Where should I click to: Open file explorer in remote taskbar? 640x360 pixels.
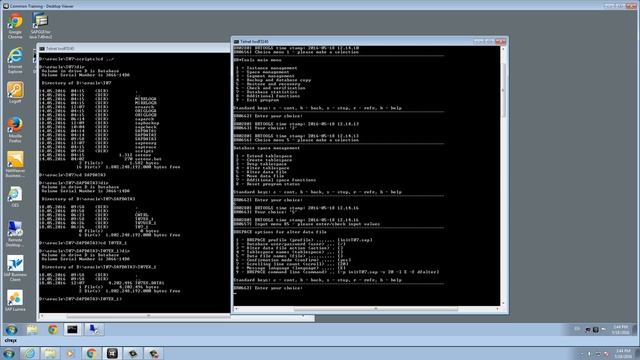[x=32, y=329]
